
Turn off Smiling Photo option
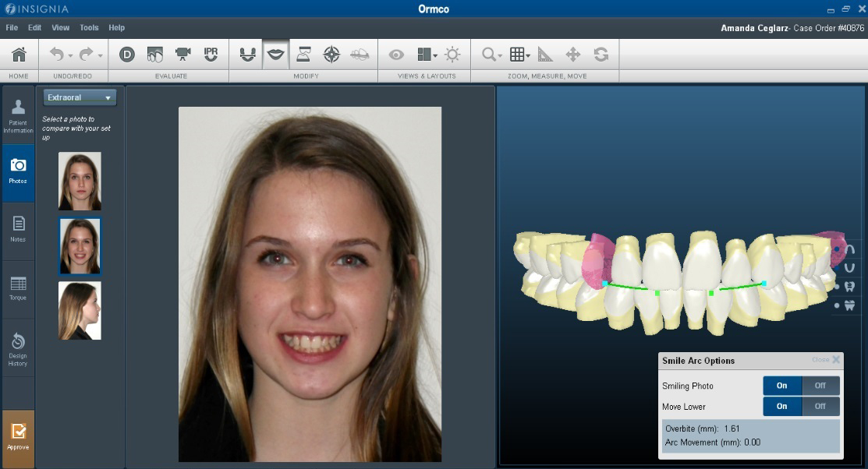click(x=820, y=386)
